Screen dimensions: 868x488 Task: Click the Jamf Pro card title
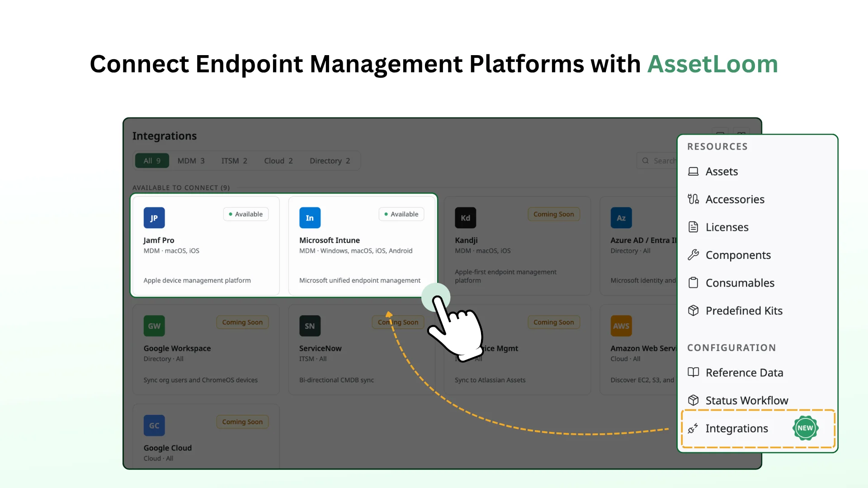tap(159, 240)
